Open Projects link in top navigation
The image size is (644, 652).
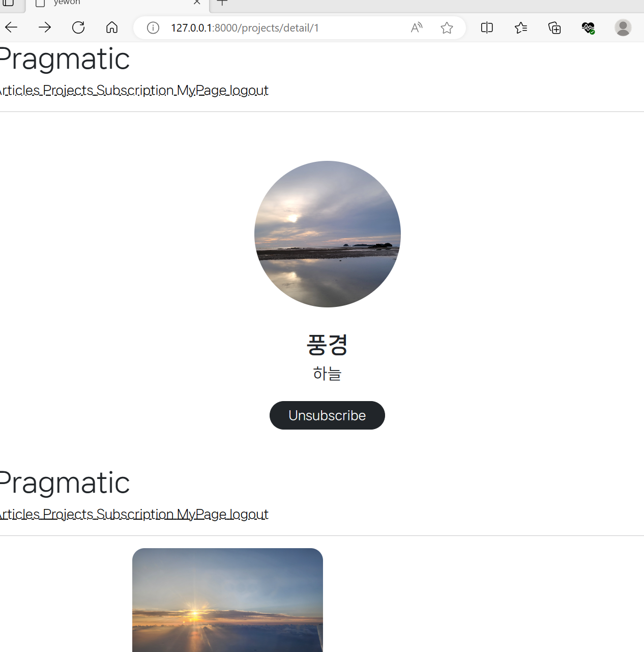(68, 90)
